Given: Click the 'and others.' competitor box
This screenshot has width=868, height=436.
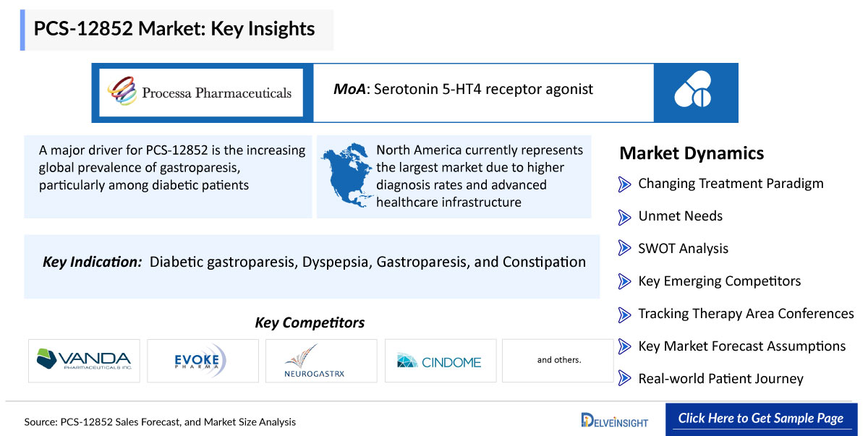Looking at the screenshot, I should pos(558,360).
